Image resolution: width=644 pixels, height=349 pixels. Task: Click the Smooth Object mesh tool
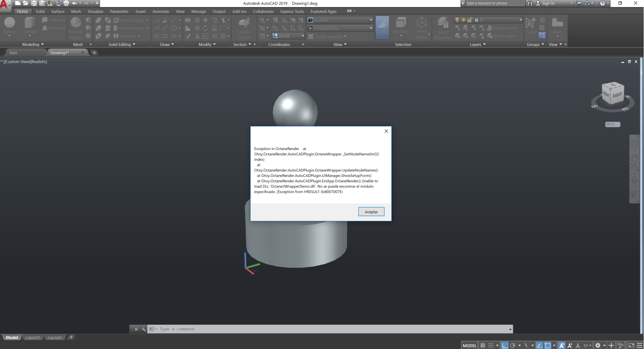click(x=76, y=28)
